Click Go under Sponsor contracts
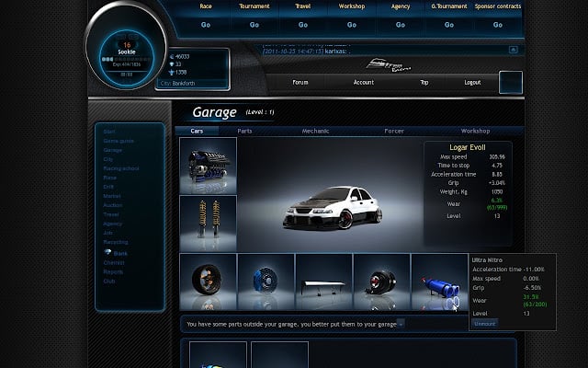Image resolution: width=588 pixels, height=368 pixels. click(498, 25)
